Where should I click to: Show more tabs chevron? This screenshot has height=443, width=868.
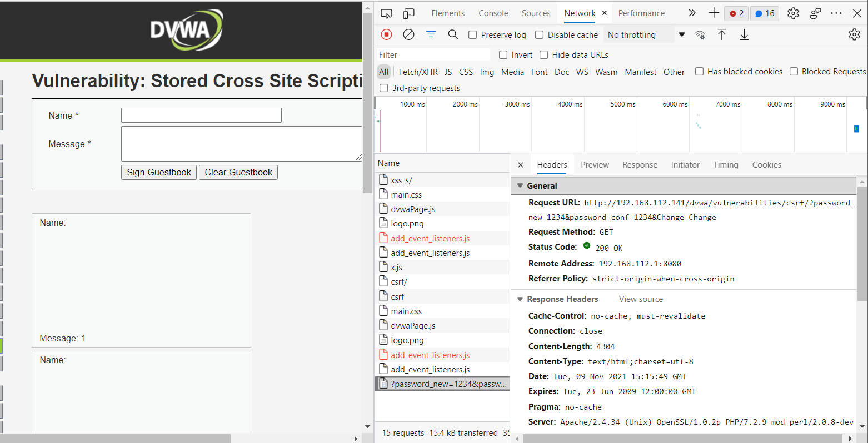point(692,13)
